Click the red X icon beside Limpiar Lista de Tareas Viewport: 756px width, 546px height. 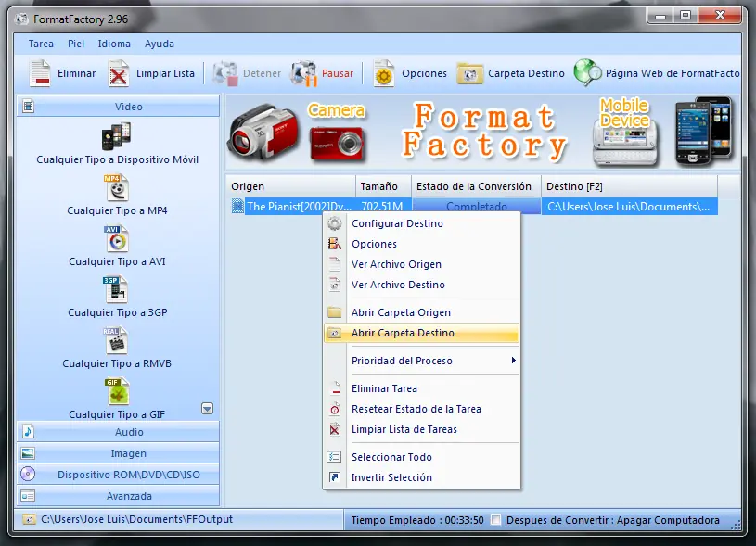coord(335,429)
